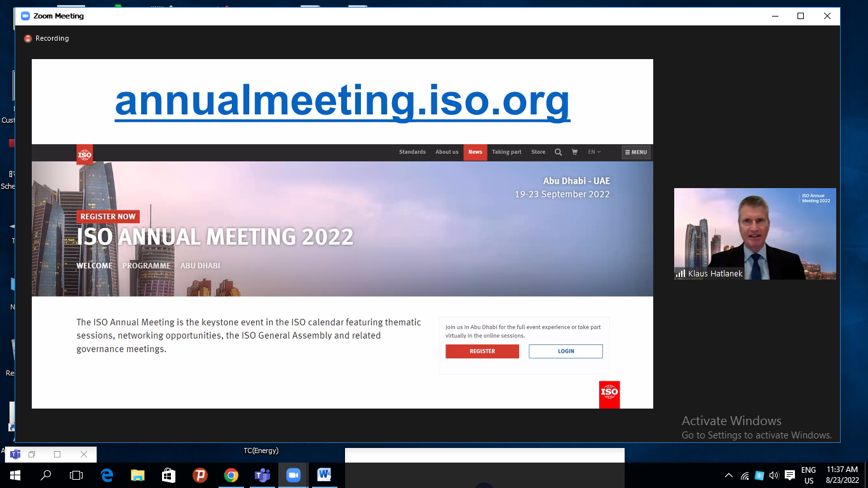Click the Teams icon in the small floating window
Image resolution: width=868 pixels, height=488 pixels.
click(15, 454)
